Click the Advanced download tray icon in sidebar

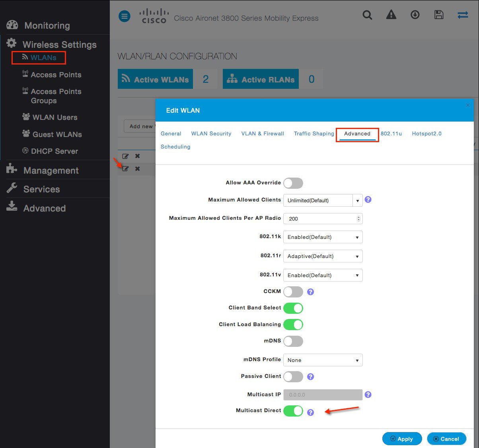[x=12, y=206]
